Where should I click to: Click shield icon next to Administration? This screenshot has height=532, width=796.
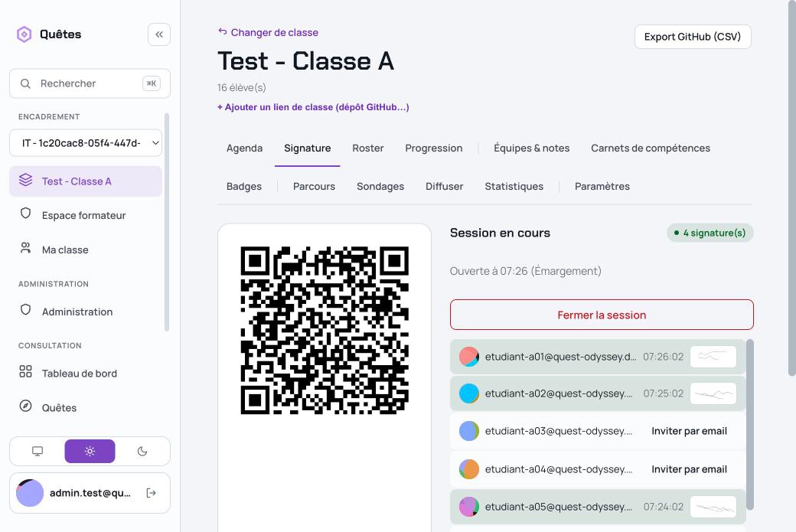tap(25, 310)
